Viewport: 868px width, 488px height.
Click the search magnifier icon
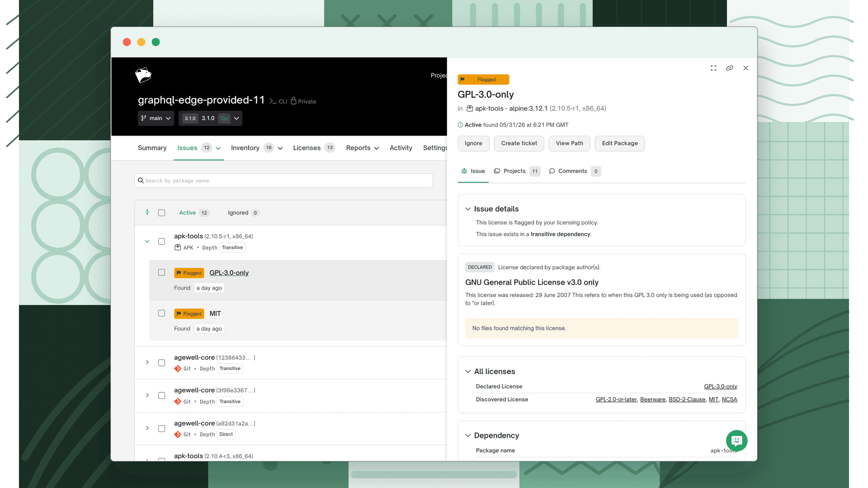[x=141, y=180]
